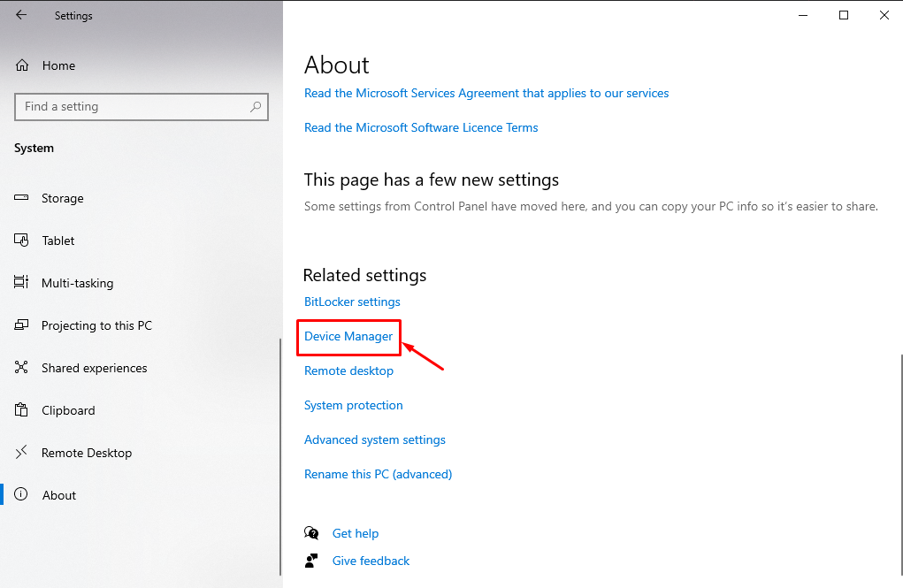Click the Shared experiences icon
The width and height of the screenshot is (903, 588).
tap(21, 367)
